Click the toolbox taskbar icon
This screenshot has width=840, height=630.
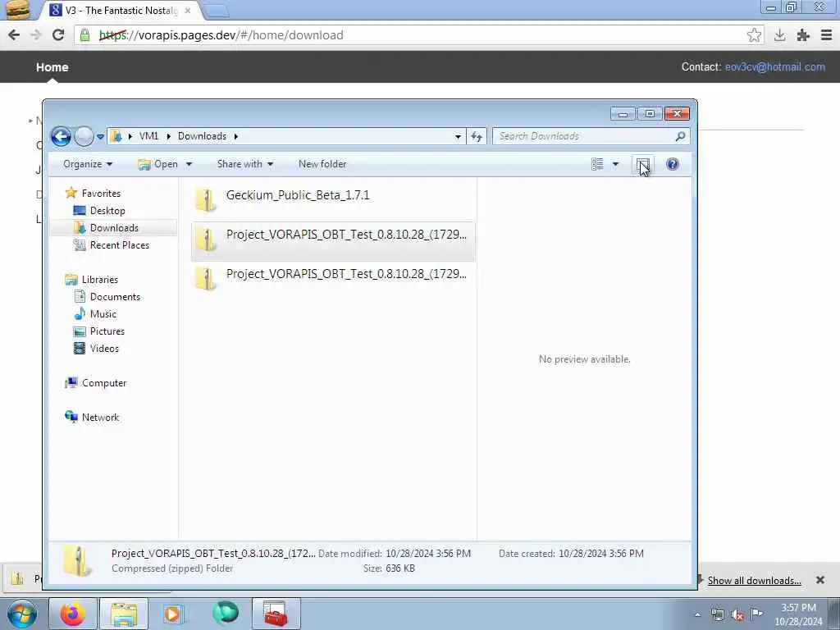[276, 614]
